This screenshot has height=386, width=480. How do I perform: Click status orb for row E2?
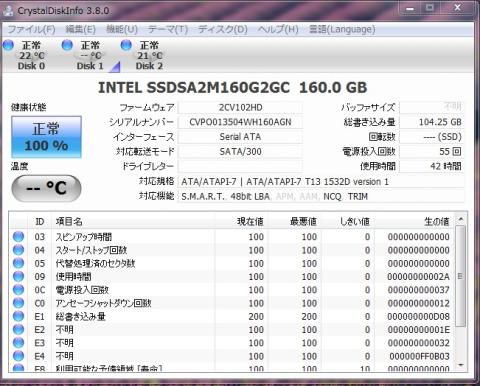pos(18,329)
